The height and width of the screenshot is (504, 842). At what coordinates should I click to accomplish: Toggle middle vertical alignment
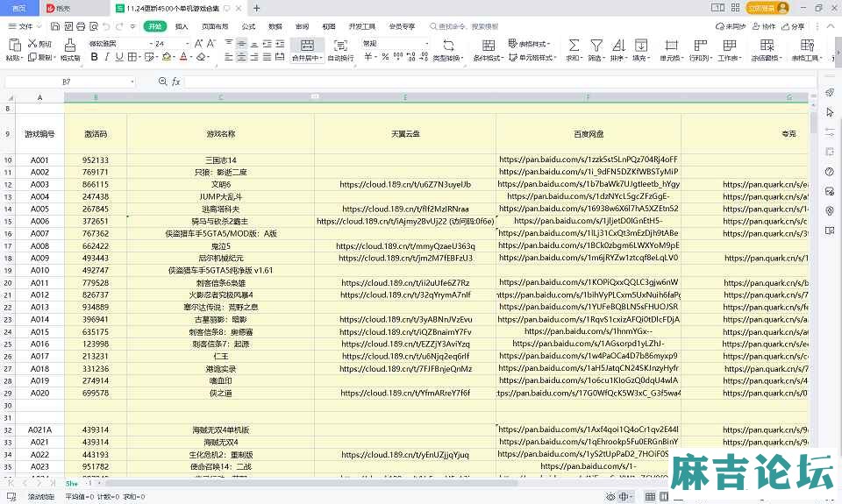coord(242,44)
